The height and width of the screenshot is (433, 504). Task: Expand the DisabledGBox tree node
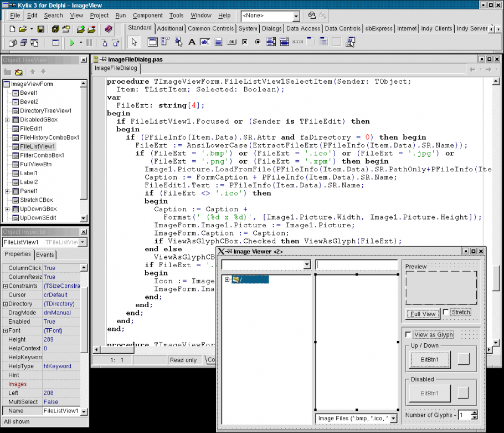[x=7, y=120]
